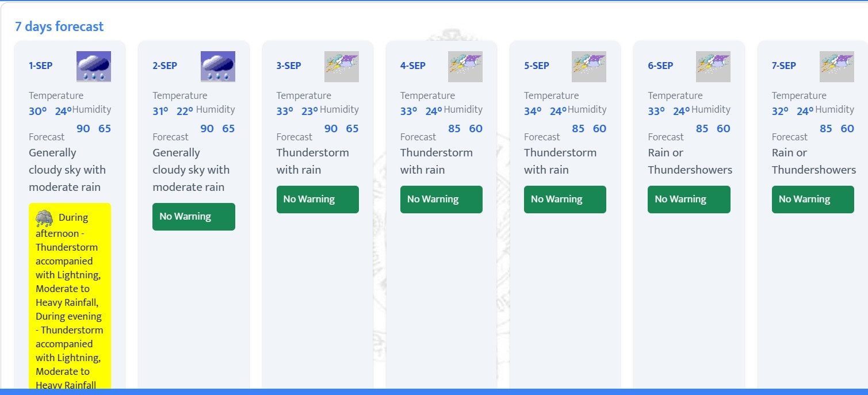
Task: Select the 3-SEP thunderstorm weather icon
Action: 342,66
